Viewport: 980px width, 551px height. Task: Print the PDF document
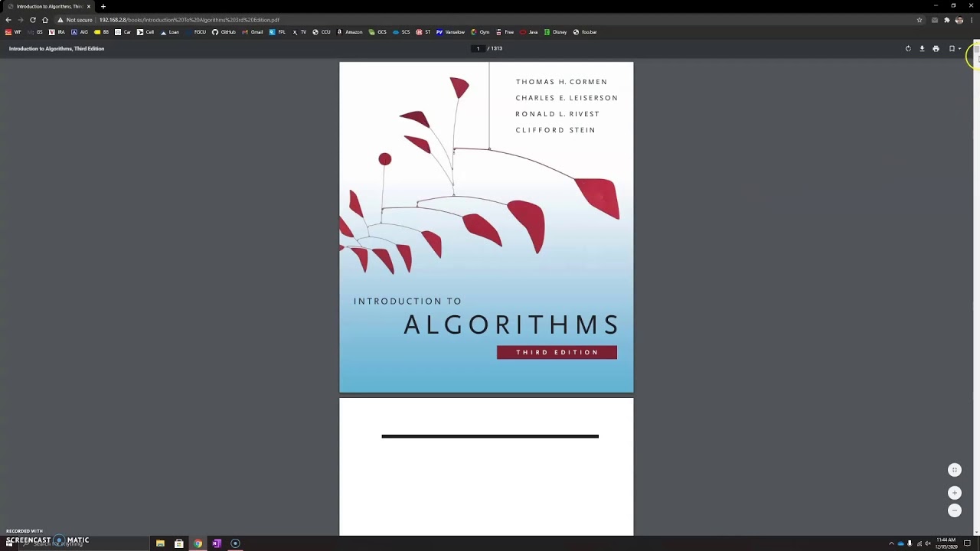[936, 48]
